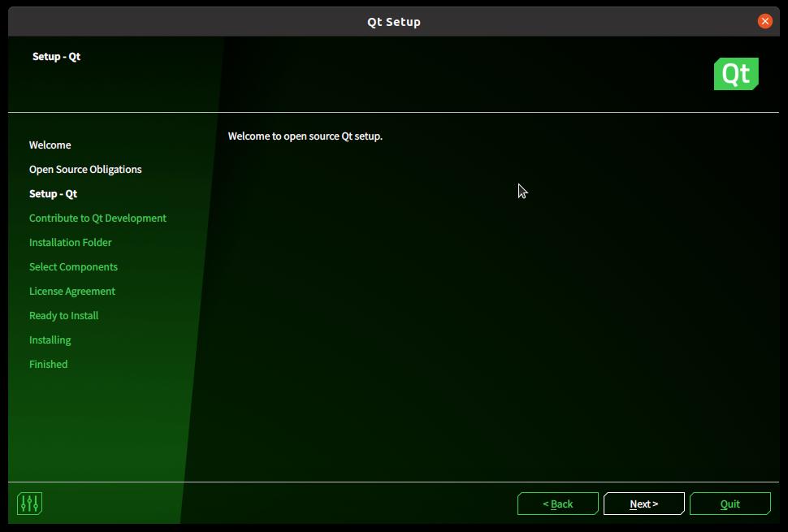Viewport: 788px width, 532px height.
Task: Go Back to the previous page
Action: [558, 504]
